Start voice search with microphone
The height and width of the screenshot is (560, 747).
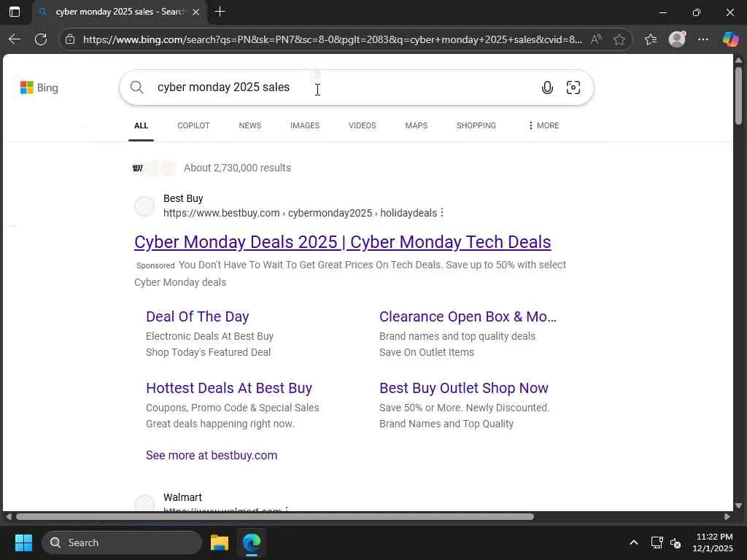547,87
